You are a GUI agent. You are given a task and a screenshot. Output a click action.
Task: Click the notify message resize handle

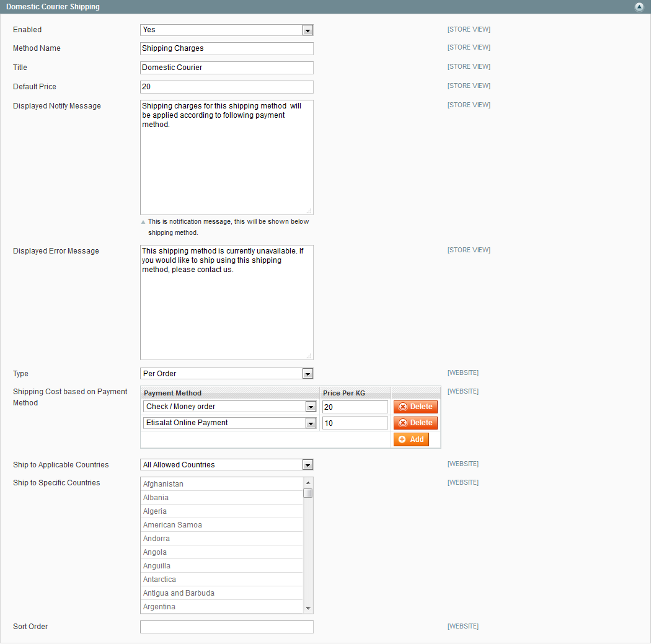tap(309, 211)
